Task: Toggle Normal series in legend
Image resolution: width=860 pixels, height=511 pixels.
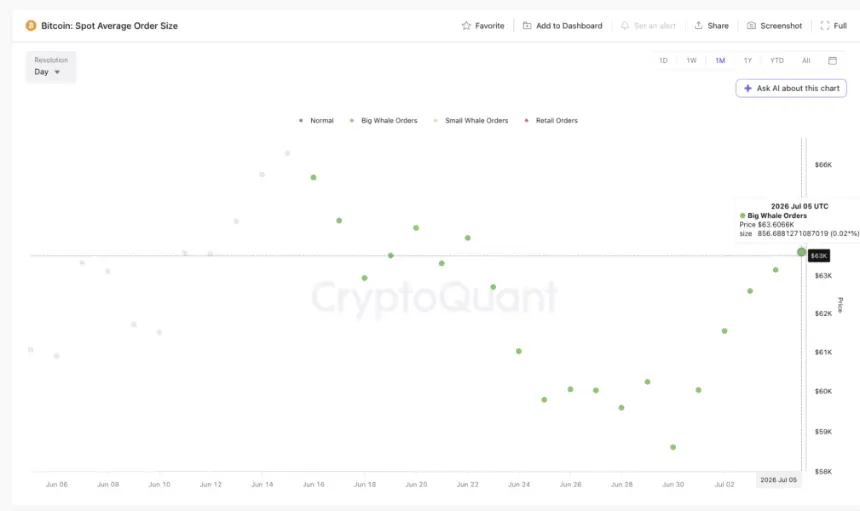Action: pos(316,121)
